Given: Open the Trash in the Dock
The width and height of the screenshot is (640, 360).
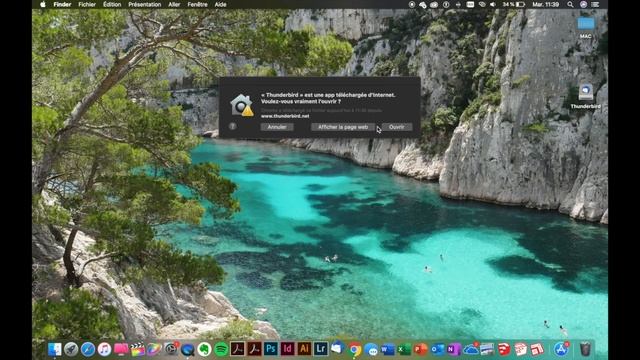Looking at the screenshot, I should (585, 349).
